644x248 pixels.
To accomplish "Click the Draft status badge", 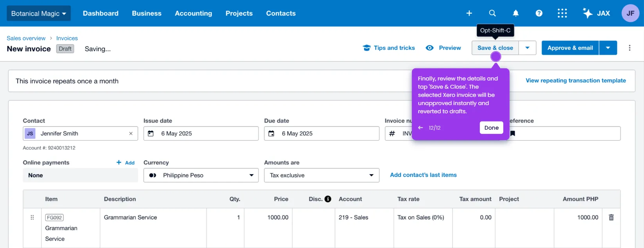I will tap(65, 49).
